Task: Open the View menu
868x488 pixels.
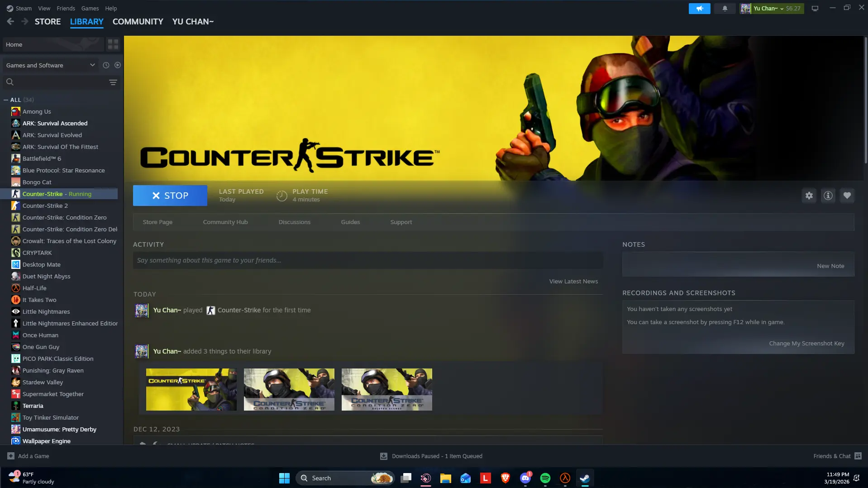Action: click(44, 8)
